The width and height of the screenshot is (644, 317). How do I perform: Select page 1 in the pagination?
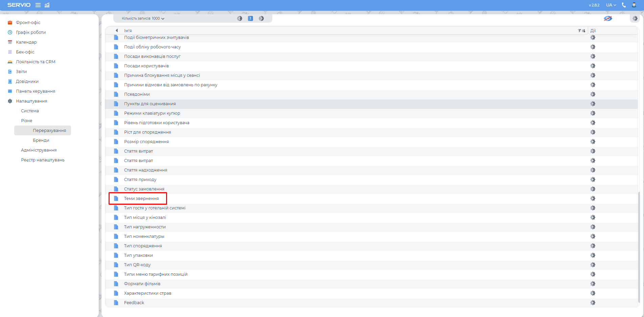coord(251,19)
